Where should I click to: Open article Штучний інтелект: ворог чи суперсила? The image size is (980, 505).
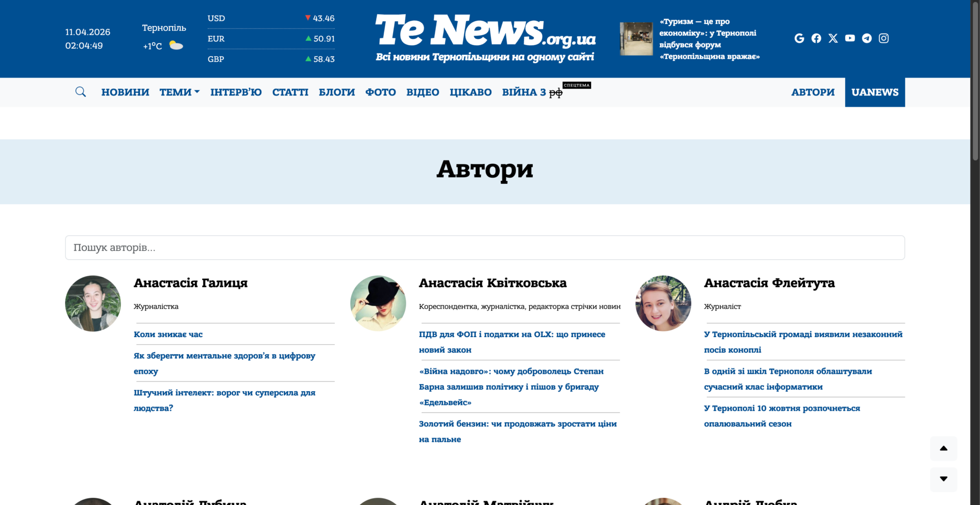click(x=225, y=400)
